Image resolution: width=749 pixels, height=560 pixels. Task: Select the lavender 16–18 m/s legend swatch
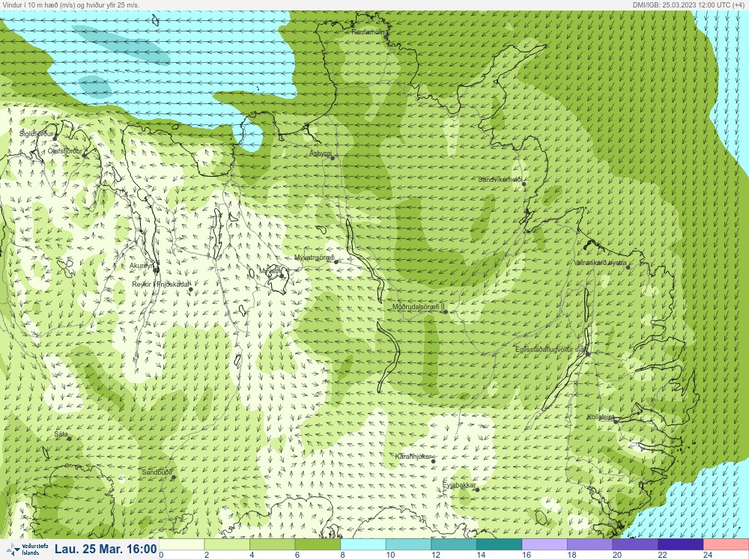(545, 544)
